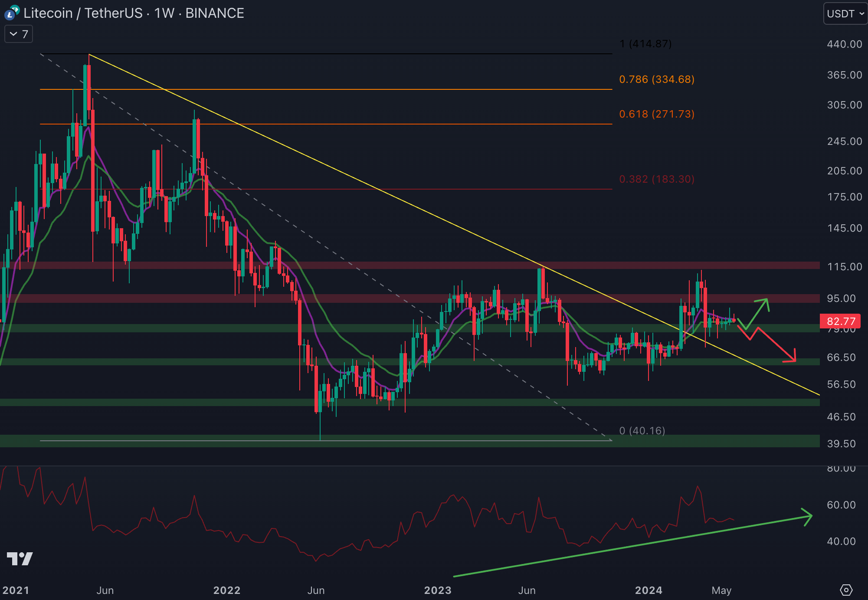Click the Litecoin / TetherUS symbol title
Screen dimensions: 868x600
click(83, 13)
